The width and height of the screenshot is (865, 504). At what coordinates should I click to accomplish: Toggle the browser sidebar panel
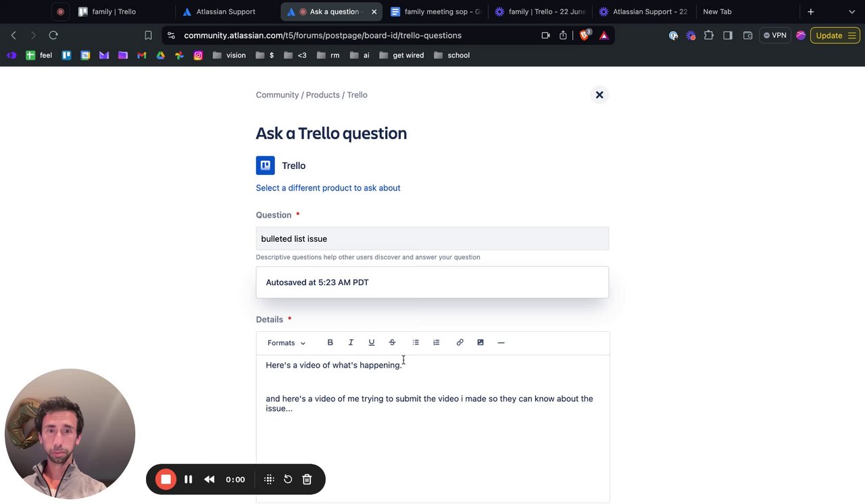click(728, 35)
